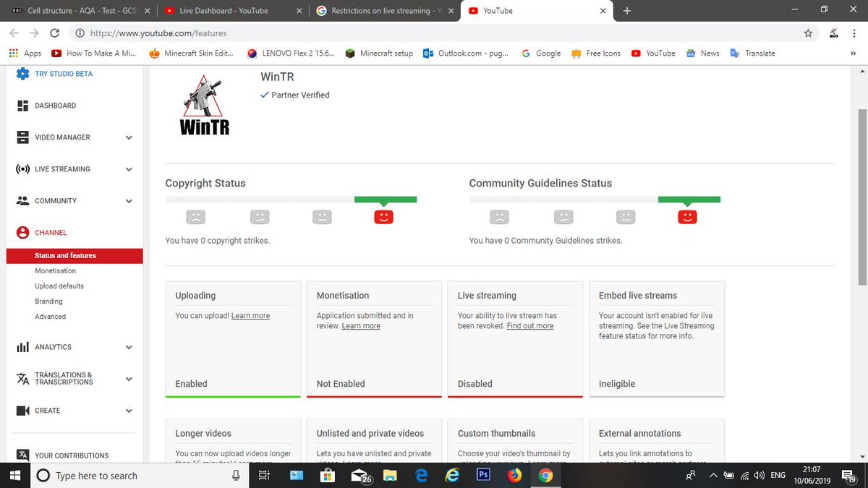Click Find out more in Live streaming card
Viewport: 868px width, 488px height.
click(530, 326)
